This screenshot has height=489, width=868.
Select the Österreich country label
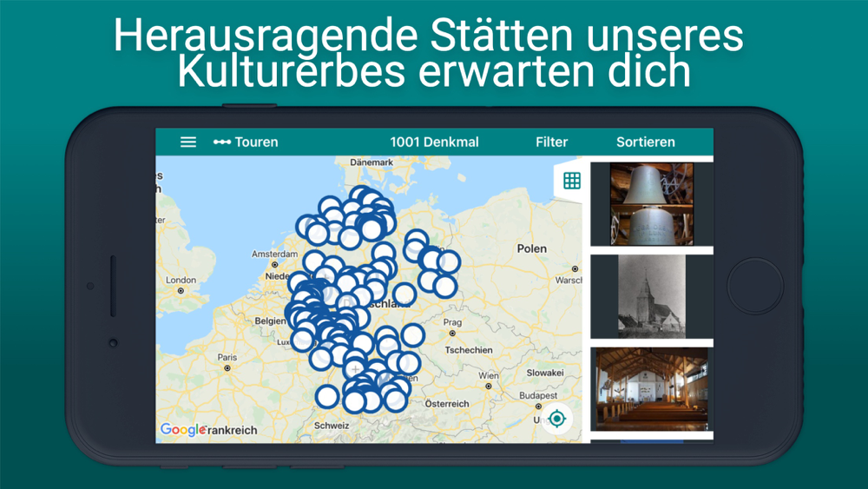click(447, 404)
